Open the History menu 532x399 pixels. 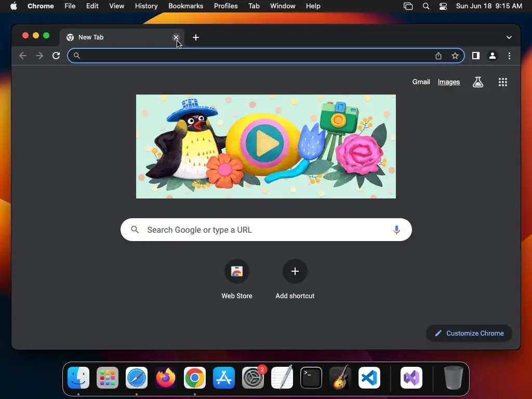click(x=146, y=6)
